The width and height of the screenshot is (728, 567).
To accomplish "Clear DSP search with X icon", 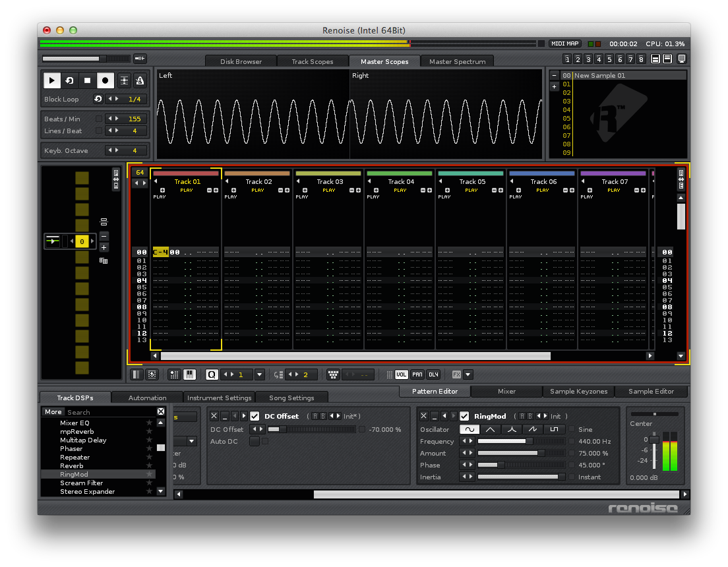I will coord(161,411).
